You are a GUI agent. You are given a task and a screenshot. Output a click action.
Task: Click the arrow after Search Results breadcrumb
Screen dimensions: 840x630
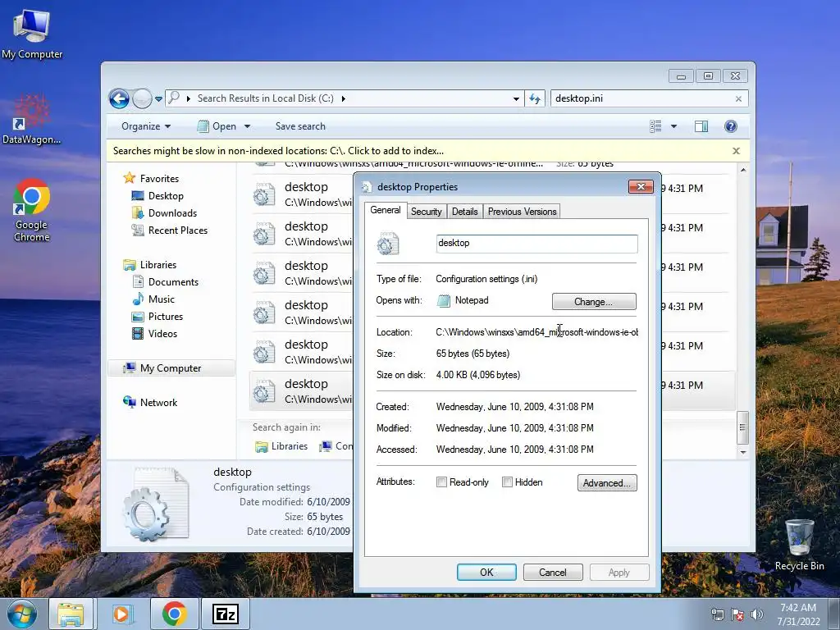[x=344, y=98]
